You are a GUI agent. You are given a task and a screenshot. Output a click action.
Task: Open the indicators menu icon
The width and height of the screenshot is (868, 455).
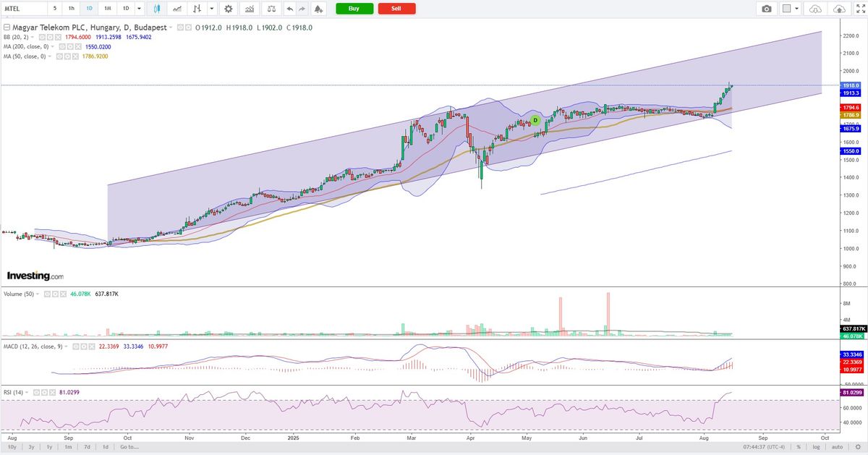click(x=249, y=9)
